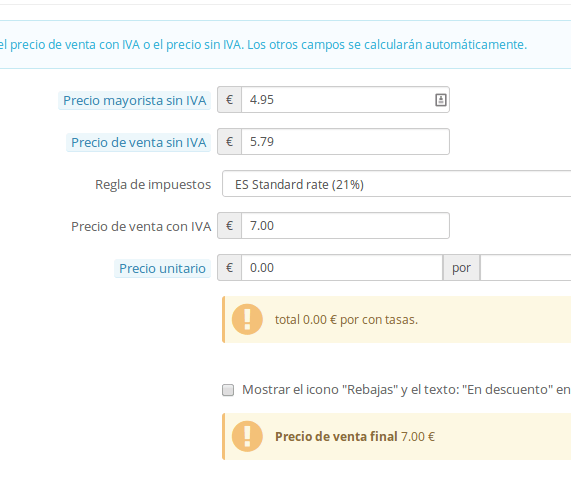The image size is (571, 478).
Task: Enable the Mostrar el icono "Rebajas" checkbox
Action: coord(228,390)
